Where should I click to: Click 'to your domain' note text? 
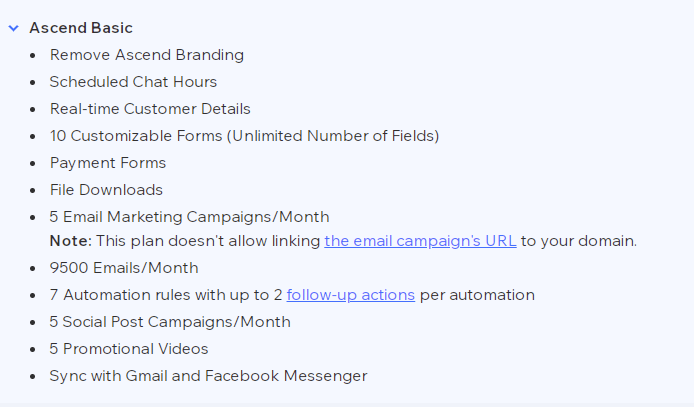click(x=579, y=241)
